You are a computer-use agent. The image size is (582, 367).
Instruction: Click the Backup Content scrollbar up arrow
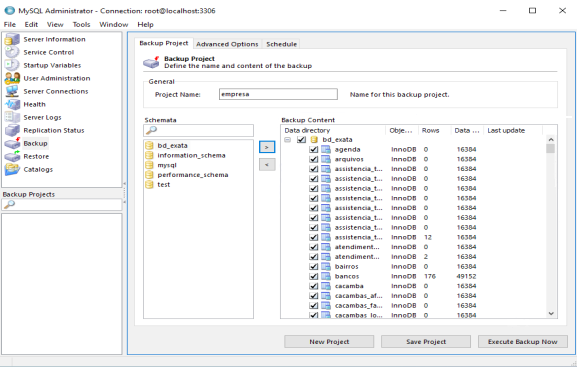551,140
